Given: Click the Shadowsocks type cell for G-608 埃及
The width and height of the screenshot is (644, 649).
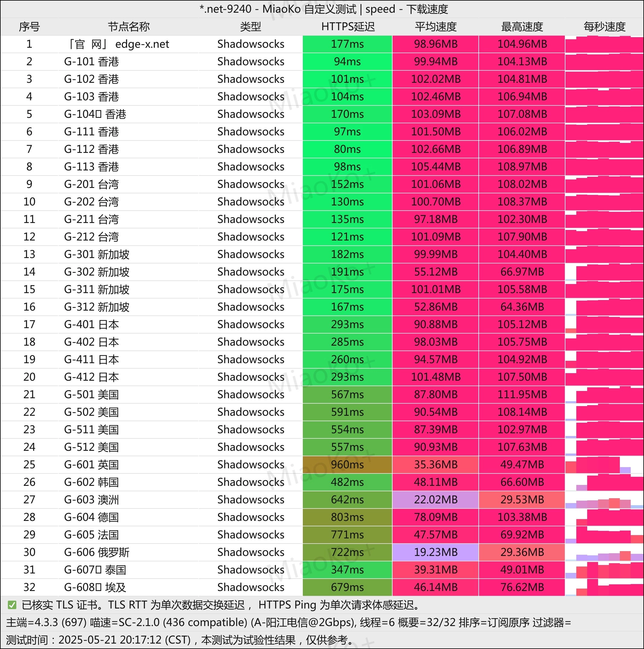Looking at the screenshot, I should click(251, 587).
